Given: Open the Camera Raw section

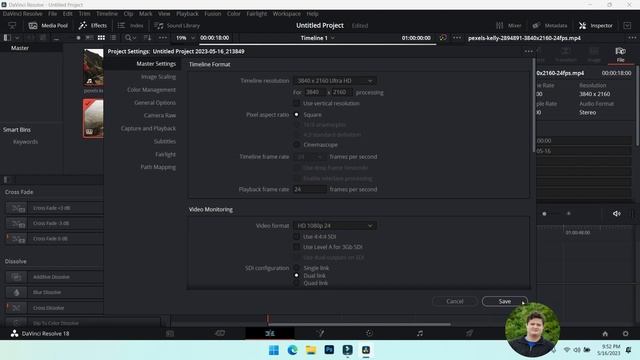Looking at the screenshot, I should tap(160, 116).
